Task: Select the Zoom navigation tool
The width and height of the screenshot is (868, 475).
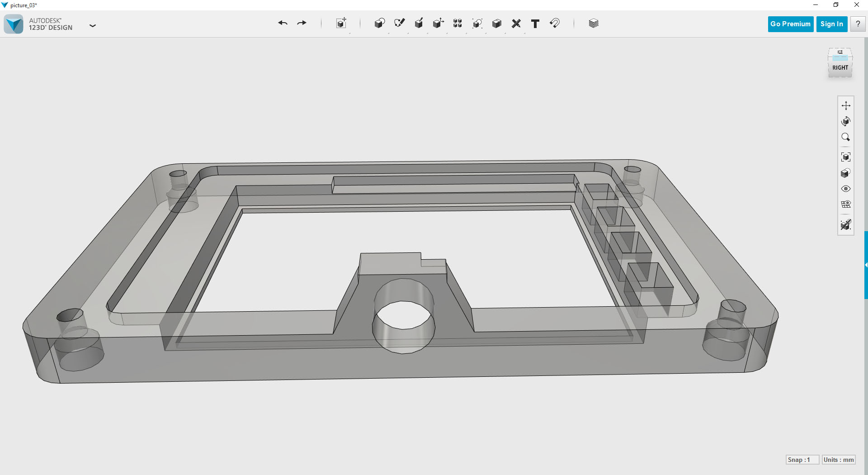Action: pyautogui.click(x=846, y=137)
